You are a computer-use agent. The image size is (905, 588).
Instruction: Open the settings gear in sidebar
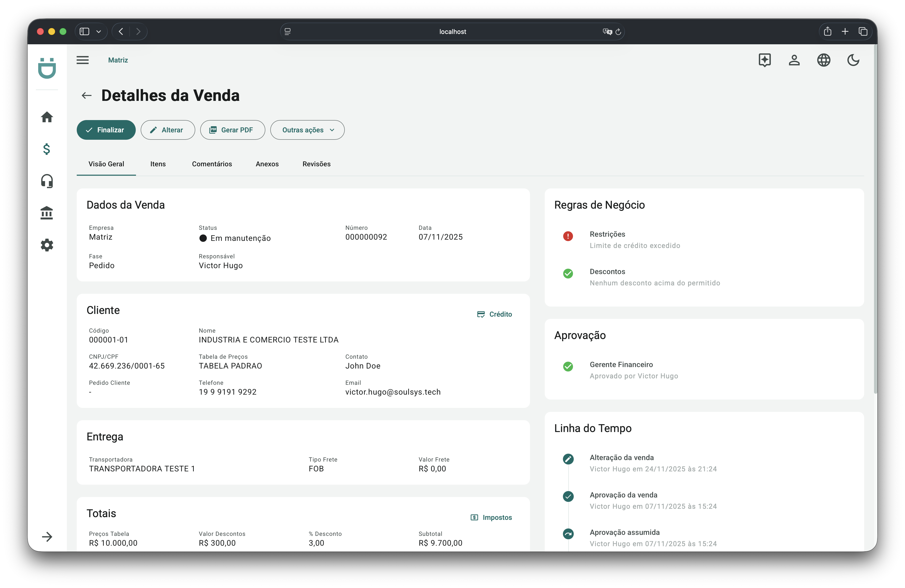pos(47,245)
